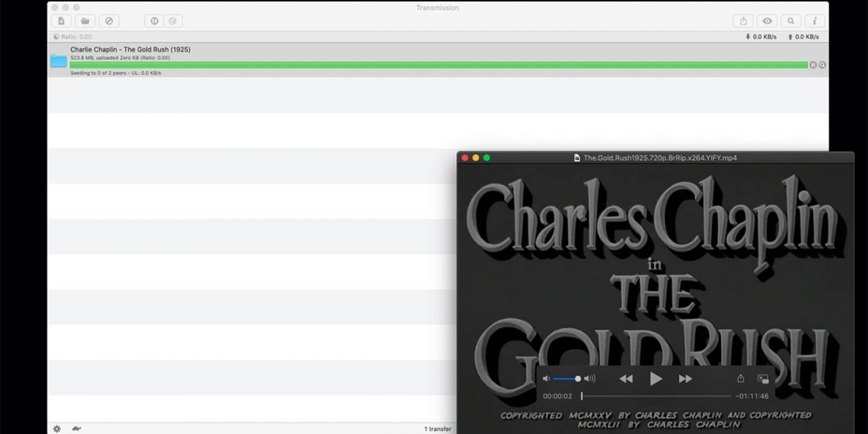Toggle the filter bar magnifier toolbar icon
Viewport: 868px width, 434px height.
pos(791,21)
